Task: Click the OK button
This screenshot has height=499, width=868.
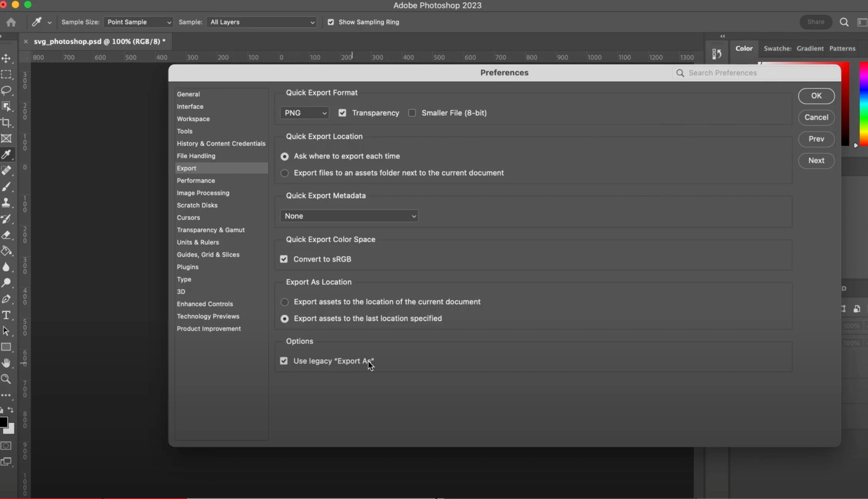Action: [x=816, y=96]
